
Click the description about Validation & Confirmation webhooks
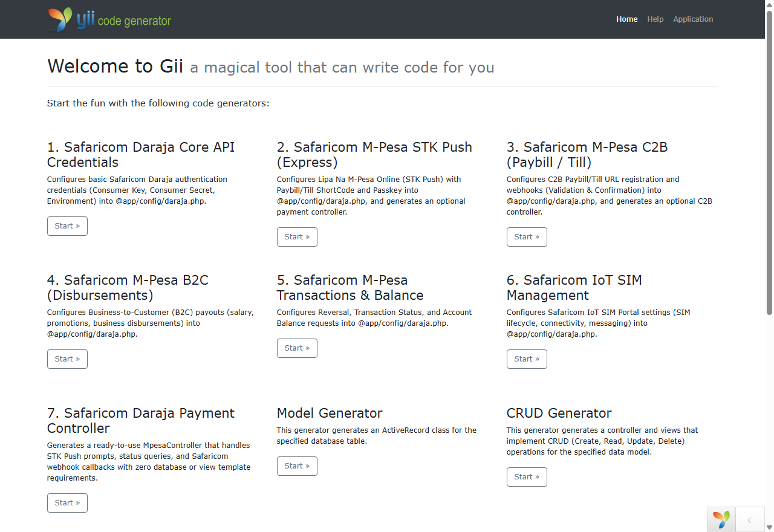point(610,195)
